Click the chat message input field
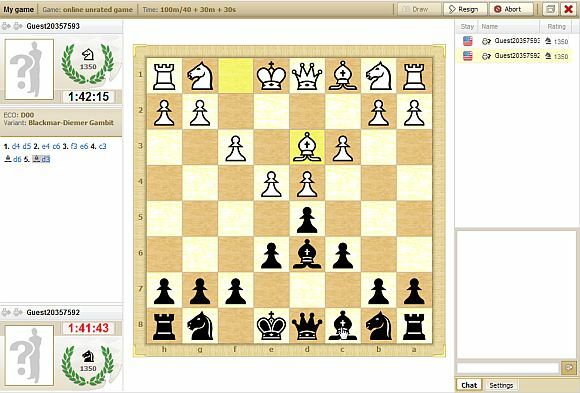The image size is (580, 393). tap(508, 368)
